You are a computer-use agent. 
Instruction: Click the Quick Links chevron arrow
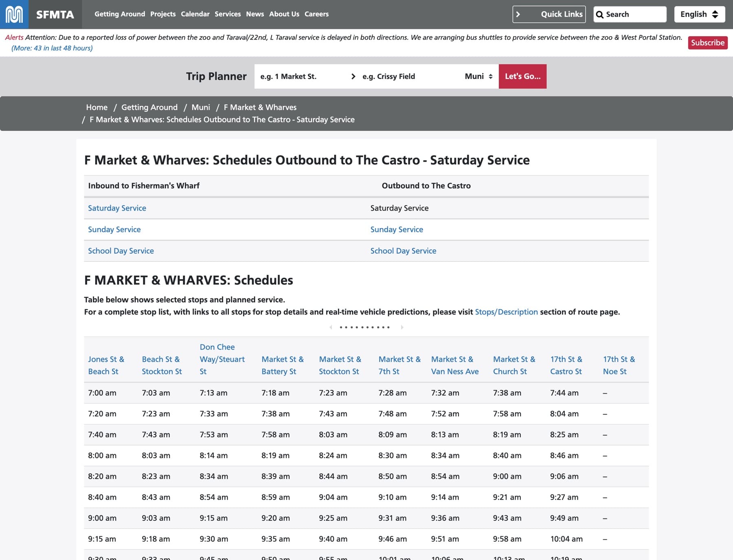(x=518, y=14)
